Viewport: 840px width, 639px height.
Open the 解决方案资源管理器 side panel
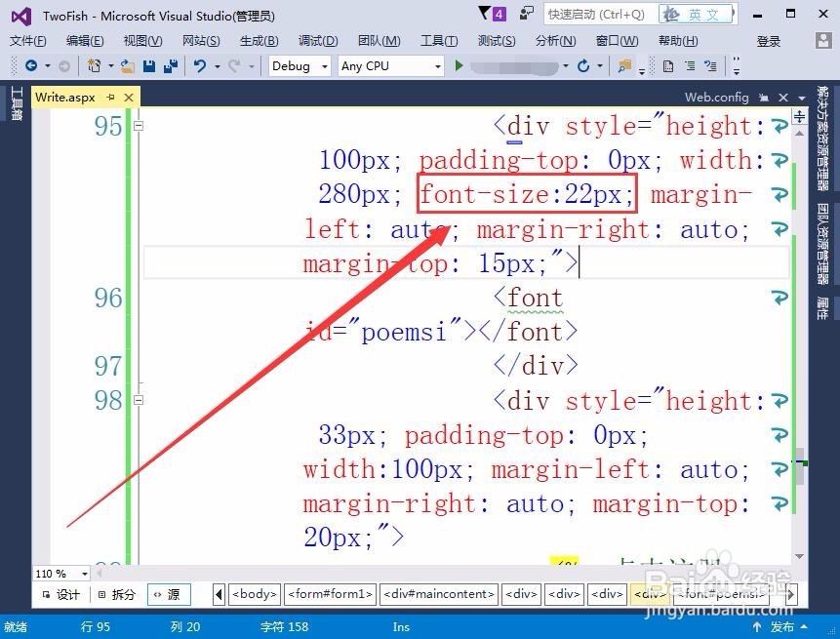click(822, 139)
